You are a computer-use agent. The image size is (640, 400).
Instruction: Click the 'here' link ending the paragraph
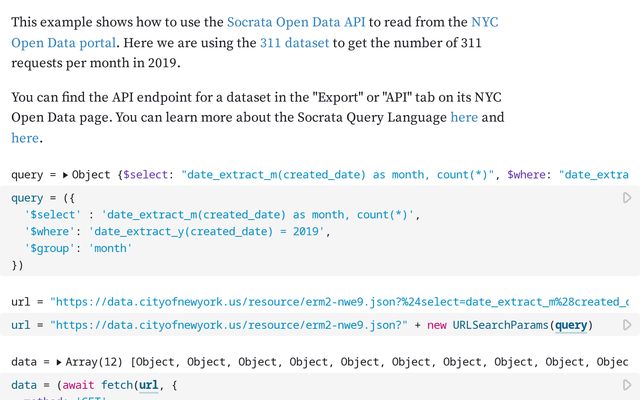tap(25, 138)
